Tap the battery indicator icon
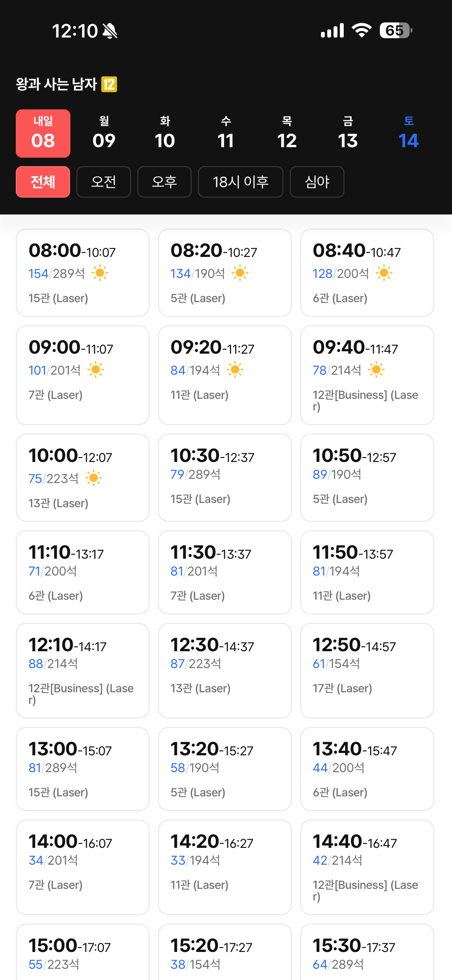 point(396,30)
